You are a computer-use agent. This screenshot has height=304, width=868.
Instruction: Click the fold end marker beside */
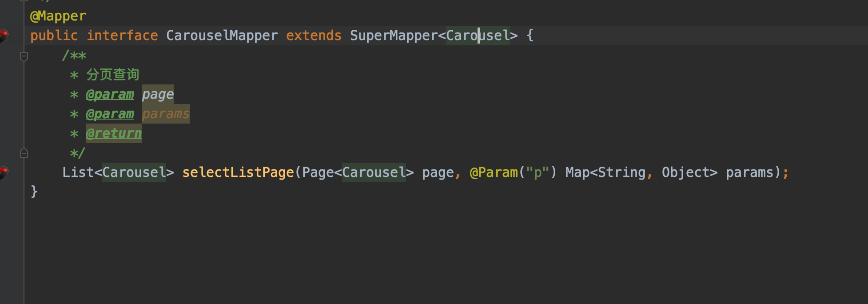pos(24,153)
